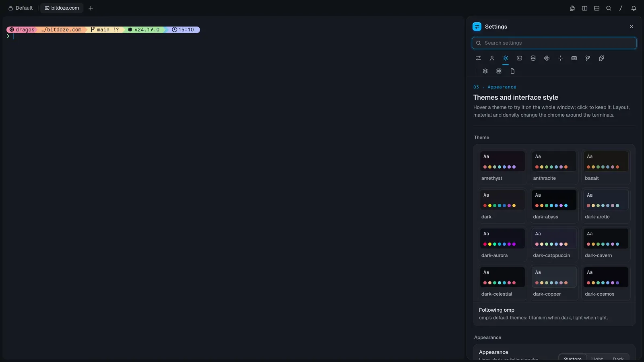Viewport: 644px width, 362px height.
Task: Choose the dark-abyss theme
Action: pyautogui.click(x=554, y=206)
